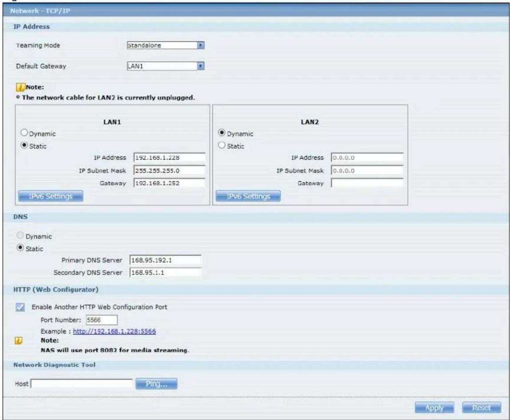This screenshot has width=510, height=420.
Task: Open the http://192.168.1.228:5566 example link
Action: click(114, 331)
